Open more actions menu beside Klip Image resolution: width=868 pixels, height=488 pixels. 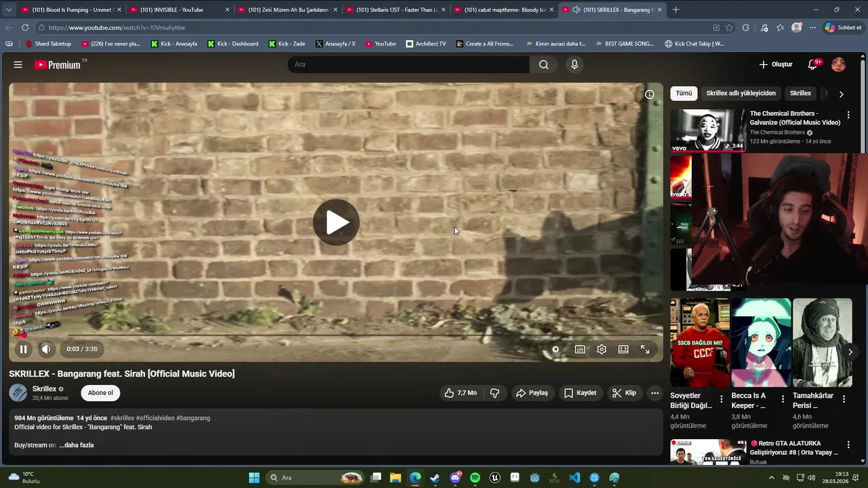click(x=655, y=393)
